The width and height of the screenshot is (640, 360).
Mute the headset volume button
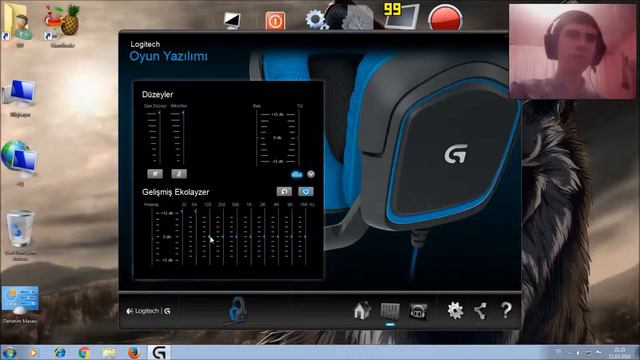pos(155,174)
